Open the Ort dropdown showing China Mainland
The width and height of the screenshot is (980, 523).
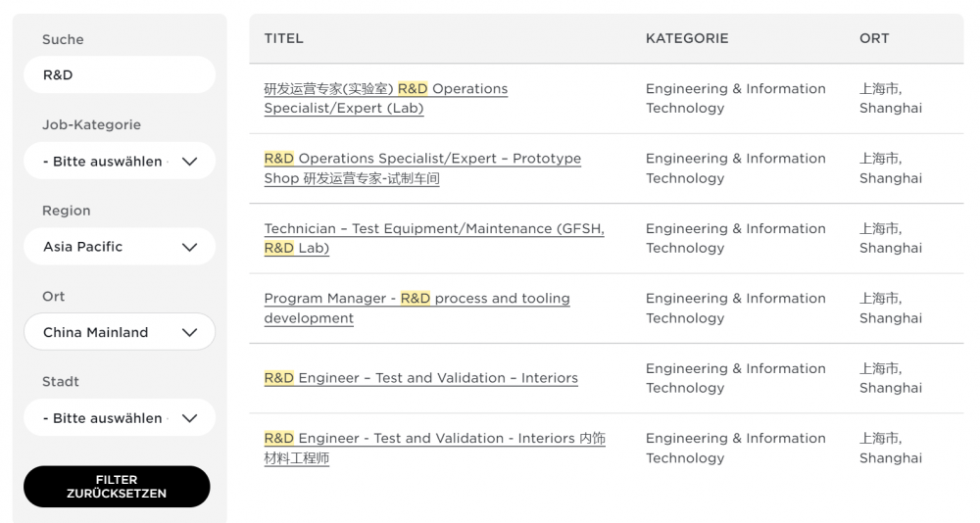[108, 332]
